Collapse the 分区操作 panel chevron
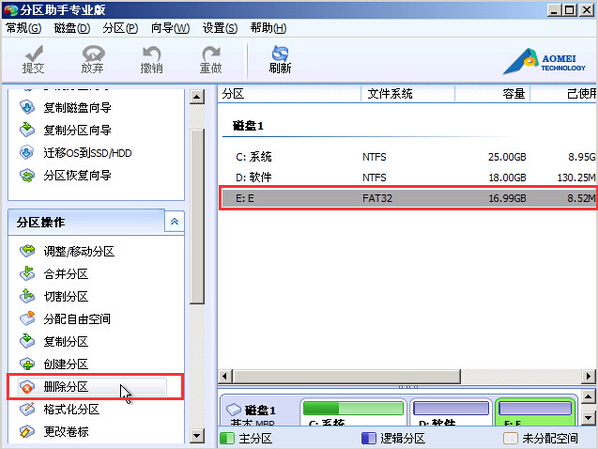Image resolution: width=598 pixels, height=449 pixels. click(175, 222)
